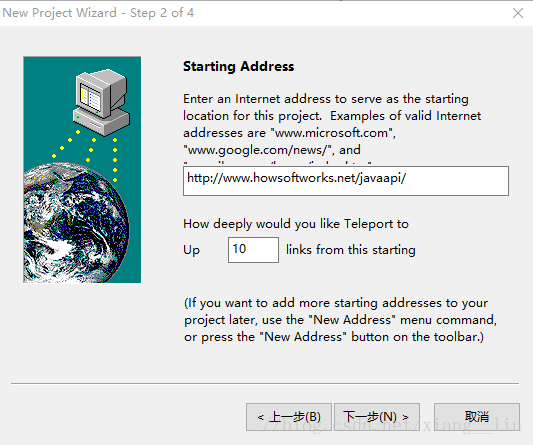The width and height of the screenshot is (533, 445).
Task: Go back with 上一步(B) button
Action: pyautogui.click(x=289, y=417)
